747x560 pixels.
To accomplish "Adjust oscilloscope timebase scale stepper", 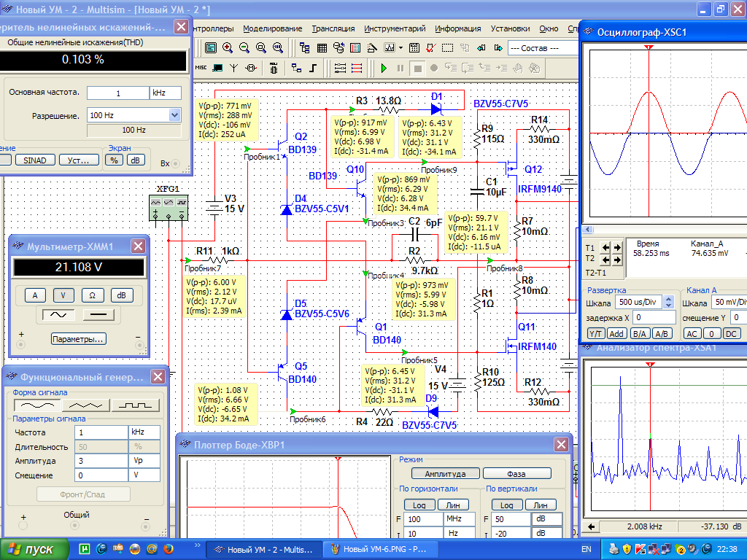I will (669, 301).
